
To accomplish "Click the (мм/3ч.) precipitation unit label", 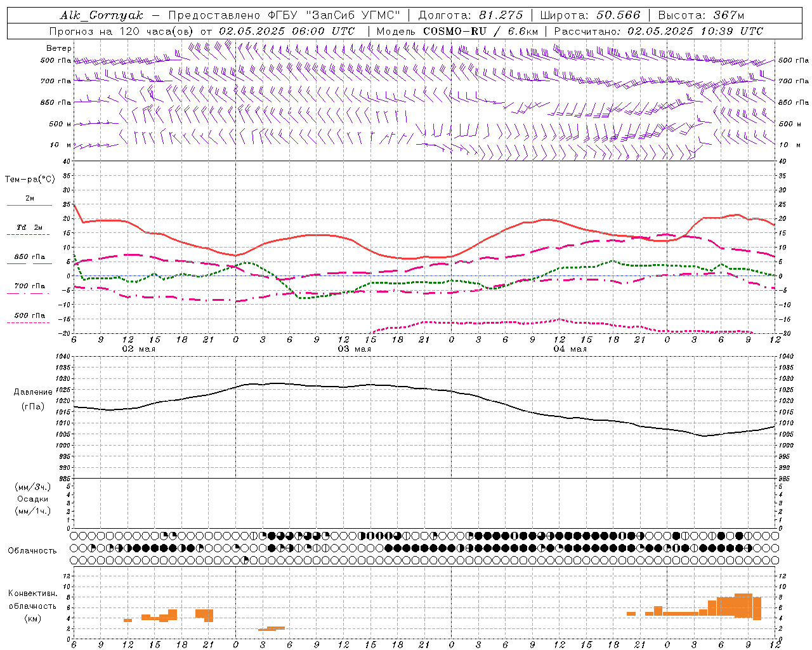I will [x=32, y=487].
